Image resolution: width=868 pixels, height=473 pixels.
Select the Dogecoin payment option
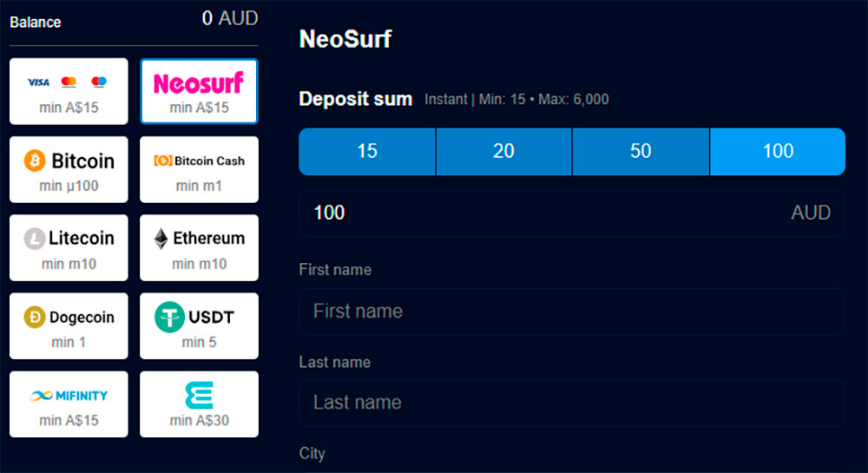[x=69, y=325]
